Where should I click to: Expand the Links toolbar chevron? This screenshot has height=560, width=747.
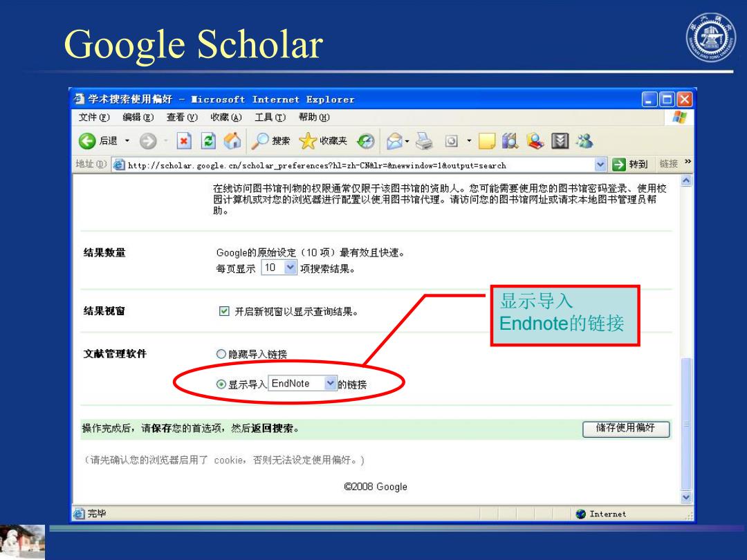point(688,162)
